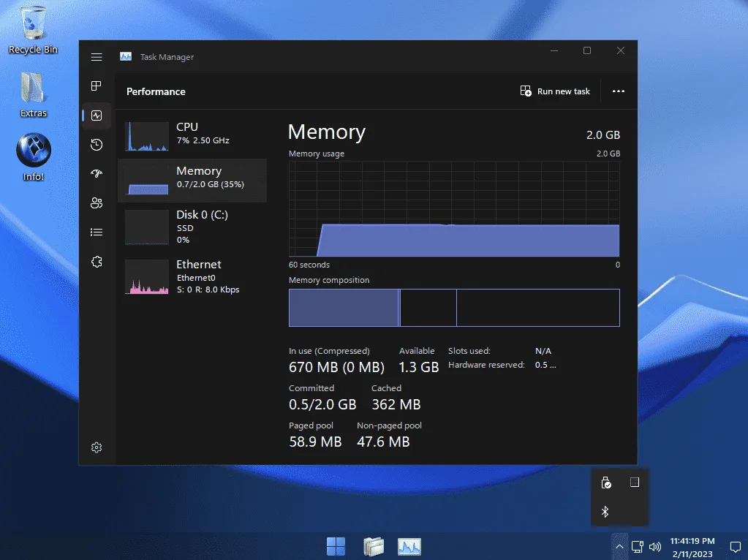Click the in-use segment of memory composition
This screenshot has height=560, width=748.
tap(344, 308)
